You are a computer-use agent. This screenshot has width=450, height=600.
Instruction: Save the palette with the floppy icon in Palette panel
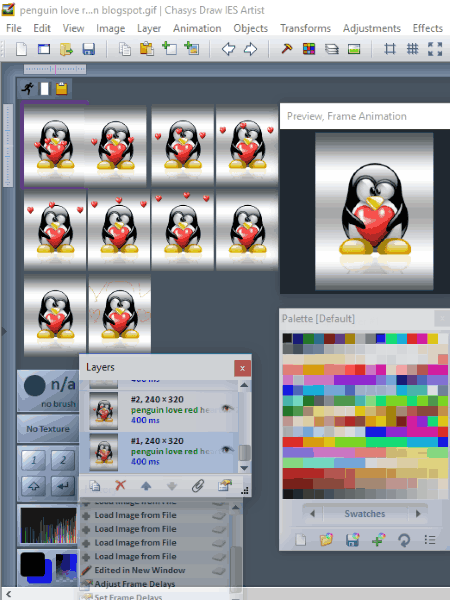tap(352, 540)
